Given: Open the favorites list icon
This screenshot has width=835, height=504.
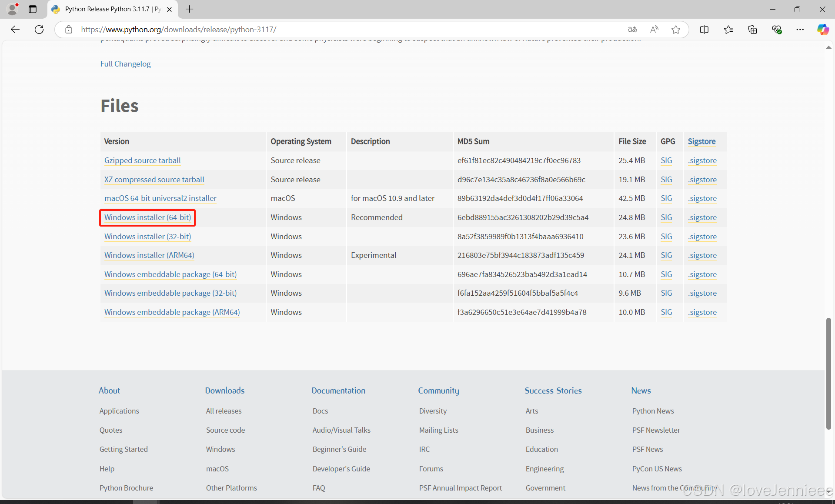Looking at the screenshot, I should pos(728,30).
